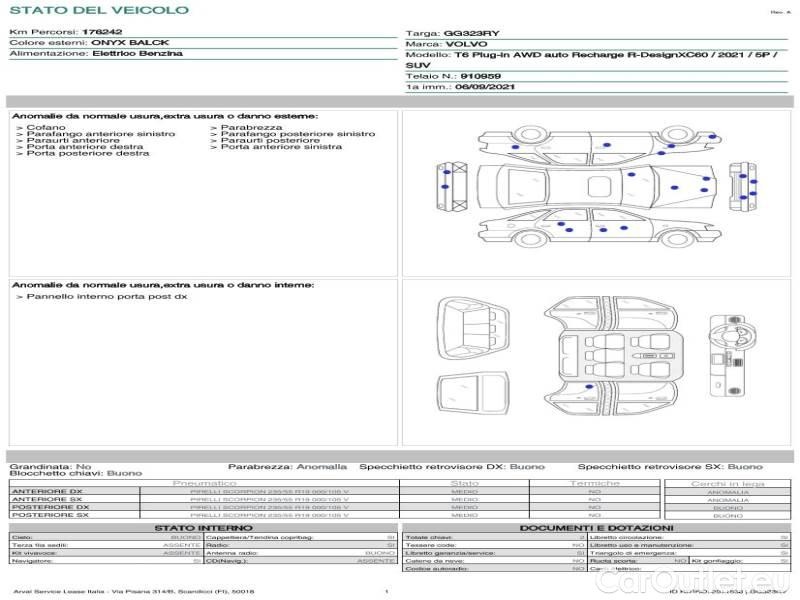
Task: Click the damage dot on interior rear door
Action: pos(588,387)
